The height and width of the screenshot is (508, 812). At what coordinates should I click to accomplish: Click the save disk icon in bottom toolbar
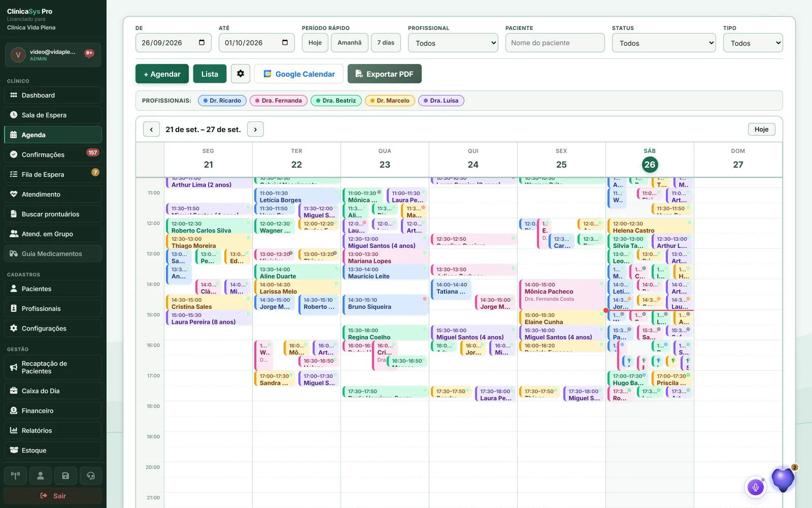(65, 476)
